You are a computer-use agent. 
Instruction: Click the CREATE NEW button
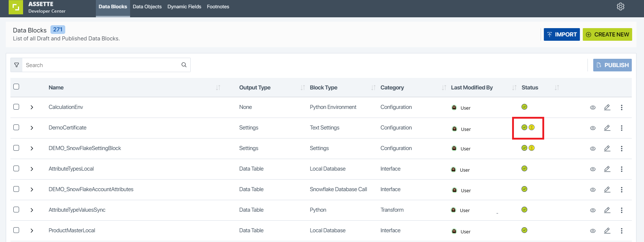point(607,35)
